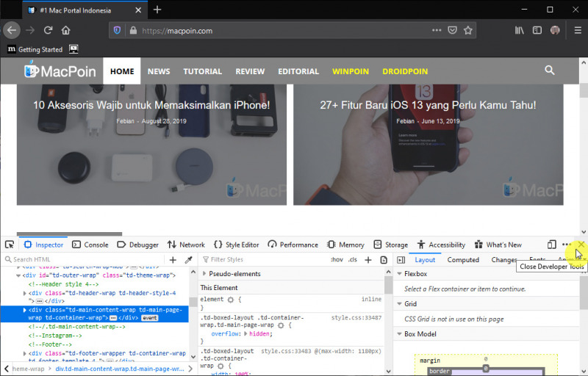The width and height of the screenshot is (588, 376).
Task: Collapse the Grid section
Action: 399,304
